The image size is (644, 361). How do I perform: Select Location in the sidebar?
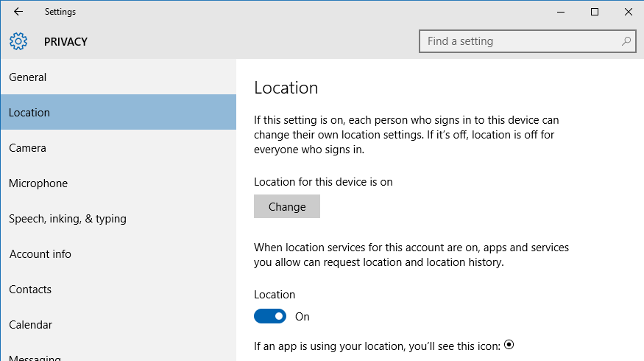click(118, 112)
